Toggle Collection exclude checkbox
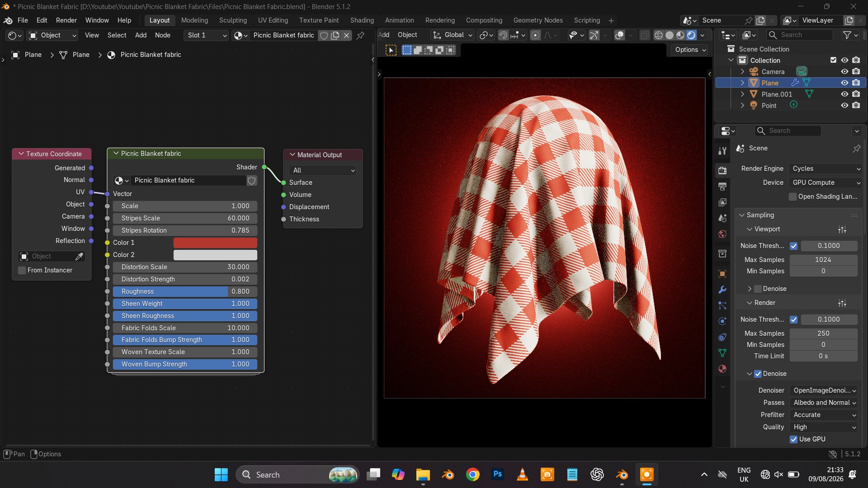The image size is (868, 488). click(833, 60)
